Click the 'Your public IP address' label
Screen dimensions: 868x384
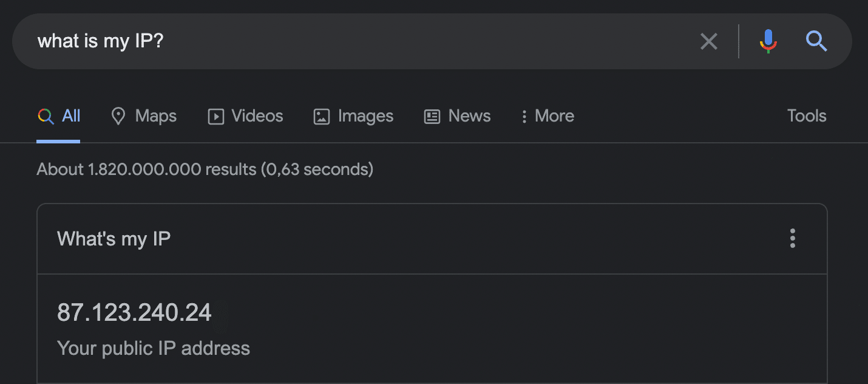point(154,348)
